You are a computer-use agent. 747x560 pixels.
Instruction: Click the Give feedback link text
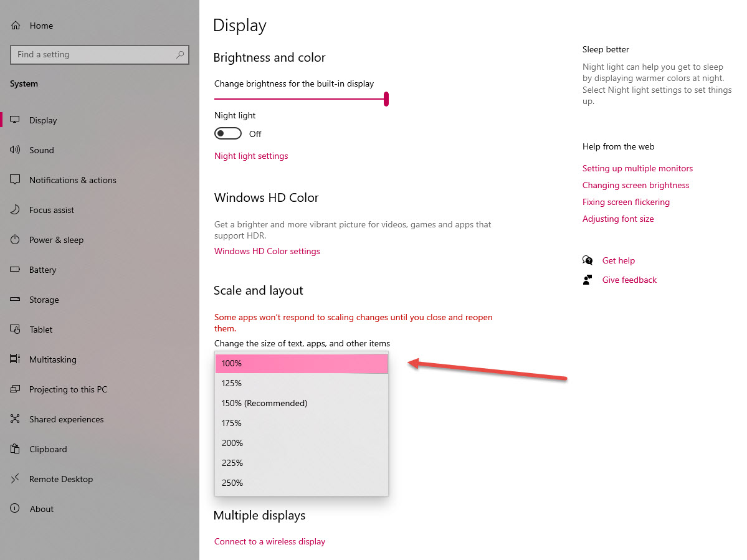click(629, 280)
